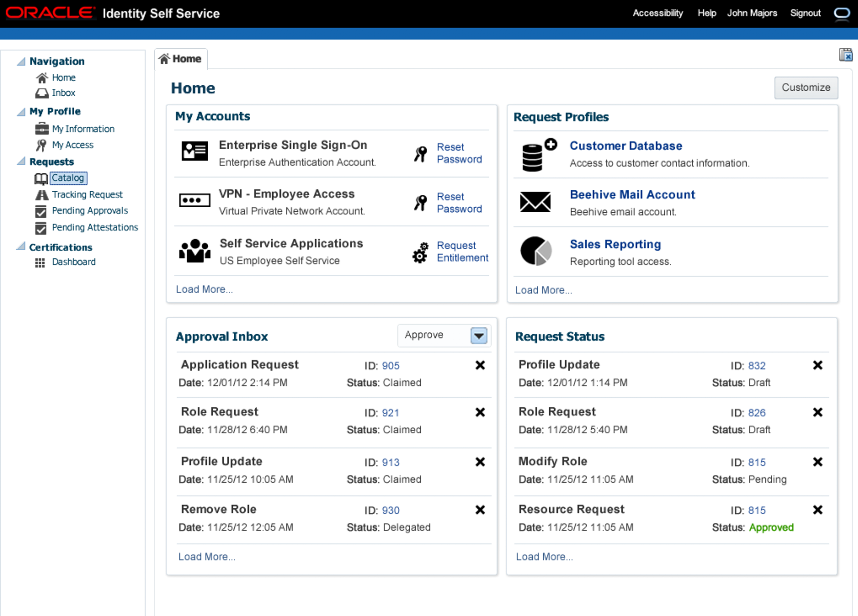Open the Approve dropdown arrow in Approval Inbox

click(x=479, y=335)
